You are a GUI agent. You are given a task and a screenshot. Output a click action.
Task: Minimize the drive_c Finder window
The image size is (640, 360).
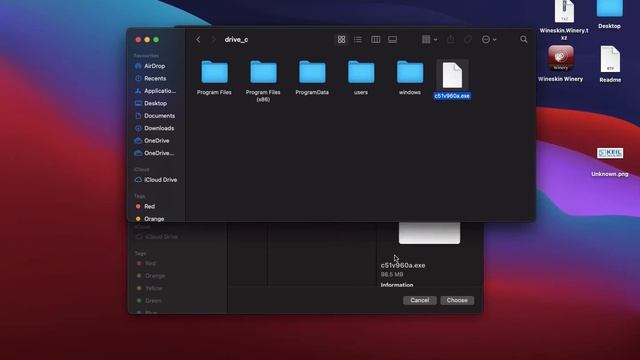click(147, 40)
